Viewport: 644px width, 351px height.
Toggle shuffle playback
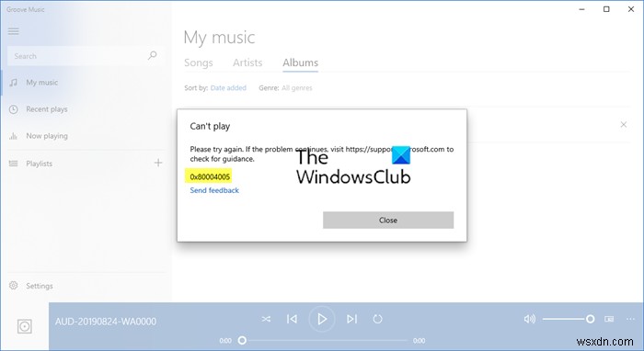pyautogui.click(x=266, y=319)
